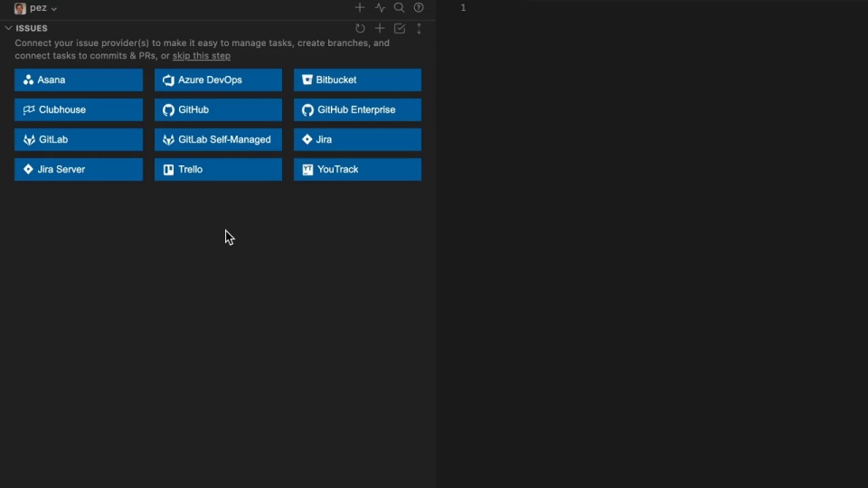Connect to Clubhouse
This screenshot has height=488, width=868.
click(79, 109)
